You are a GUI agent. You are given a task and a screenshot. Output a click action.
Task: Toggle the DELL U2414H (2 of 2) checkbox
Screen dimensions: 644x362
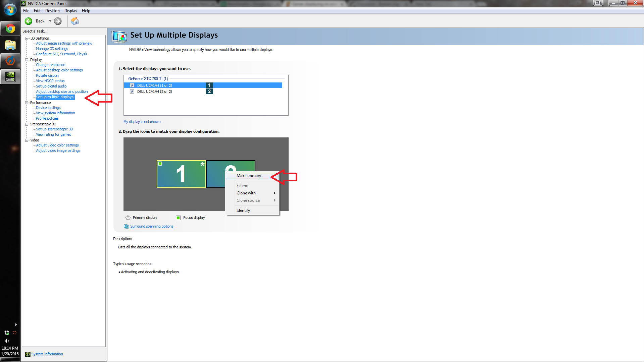(132, 92)
